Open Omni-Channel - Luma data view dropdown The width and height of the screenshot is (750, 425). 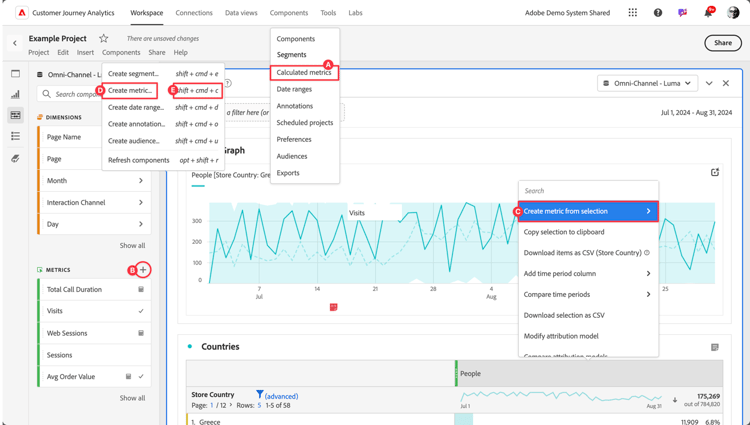click(647, 83)
